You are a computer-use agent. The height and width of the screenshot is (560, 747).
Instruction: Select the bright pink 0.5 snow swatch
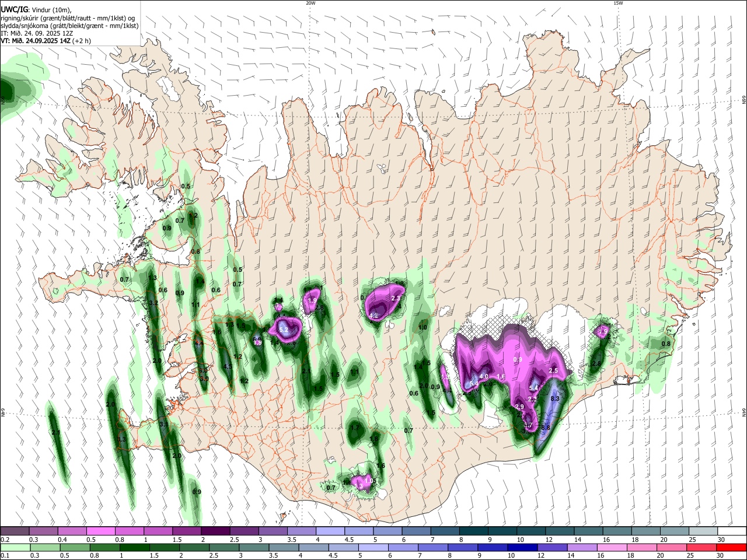pyautogui.click(x=100, y=531)
